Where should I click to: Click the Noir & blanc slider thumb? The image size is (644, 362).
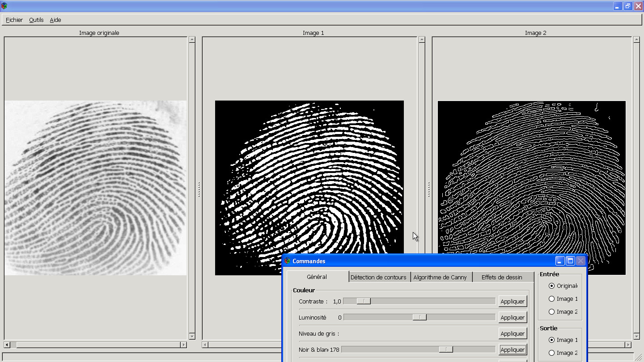coord(446,349)
